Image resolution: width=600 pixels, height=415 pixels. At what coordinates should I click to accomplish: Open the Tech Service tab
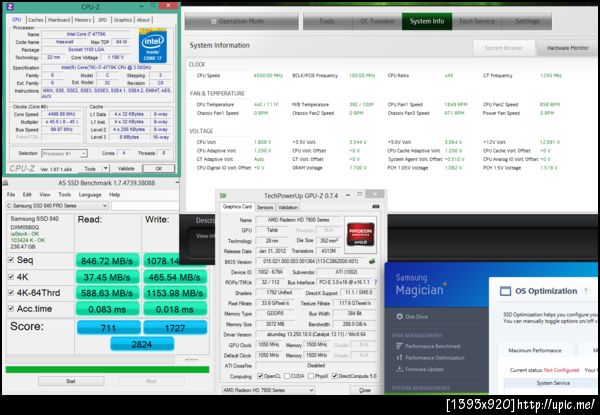[x=477, y=21]
